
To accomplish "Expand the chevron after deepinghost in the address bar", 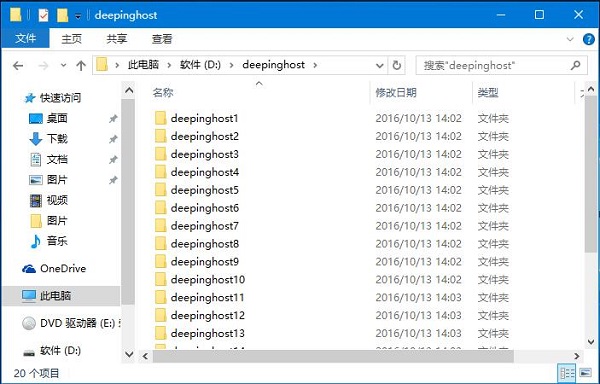I will point(315,65).
